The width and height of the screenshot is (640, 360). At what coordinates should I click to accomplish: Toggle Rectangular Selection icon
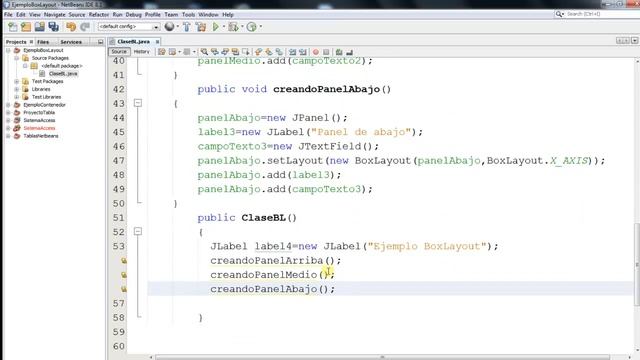(245, 52)
